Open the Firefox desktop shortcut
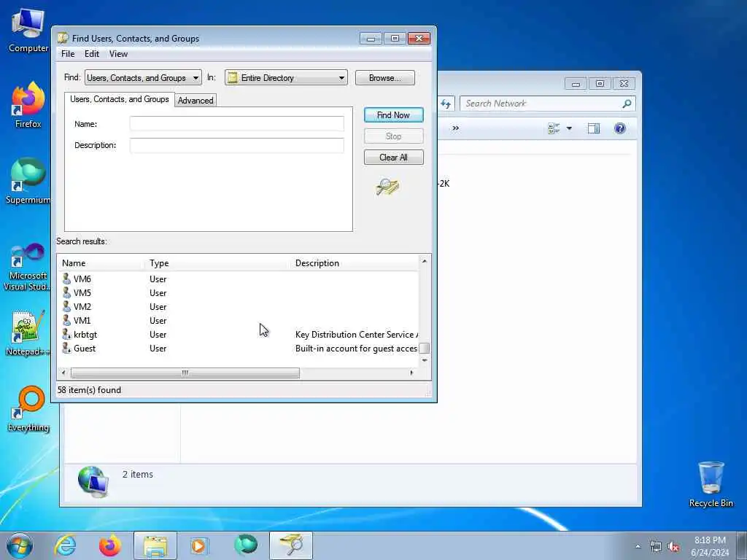Screen dimensions: 747x560 tap(28, 105)
